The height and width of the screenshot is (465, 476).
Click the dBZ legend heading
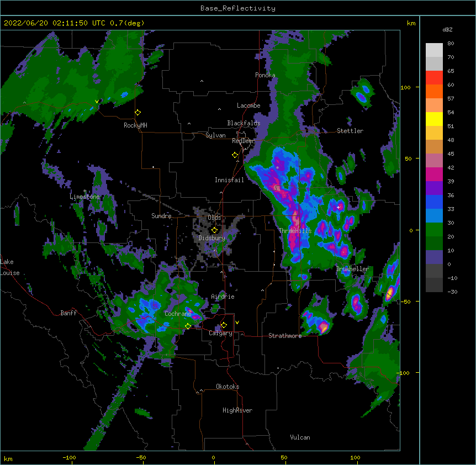pyautogui.click(x=447, y=29)
